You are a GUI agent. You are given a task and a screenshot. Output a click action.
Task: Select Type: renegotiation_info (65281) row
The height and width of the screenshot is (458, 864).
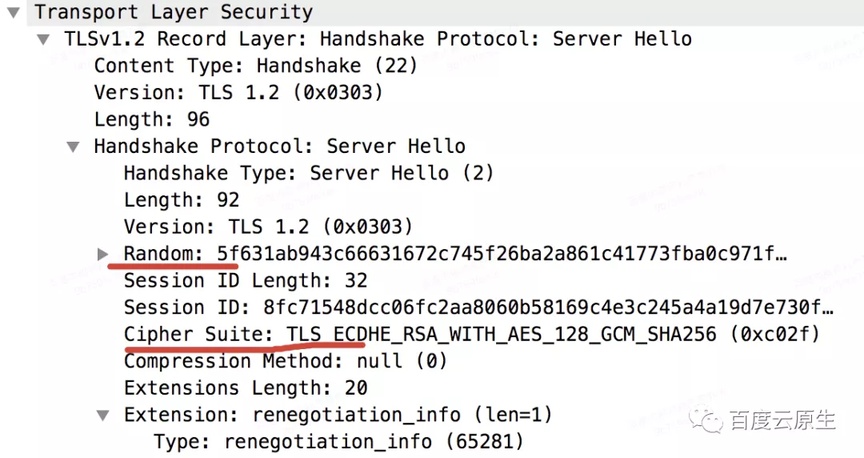pos(338,441)
